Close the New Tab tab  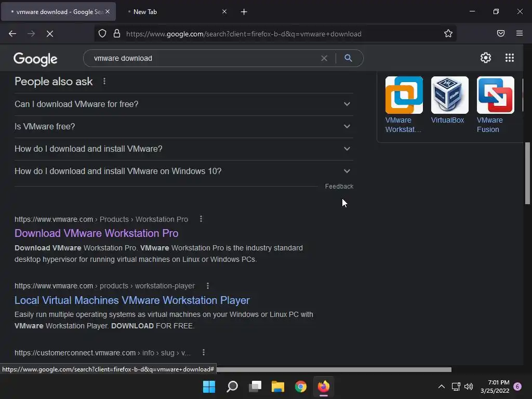[224, 11]
